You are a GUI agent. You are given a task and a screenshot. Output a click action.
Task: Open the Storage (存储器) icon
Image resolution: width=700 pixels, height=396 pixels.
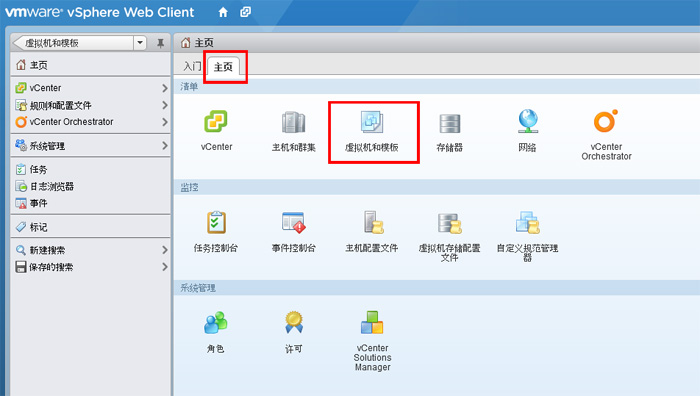pos(450,124)
